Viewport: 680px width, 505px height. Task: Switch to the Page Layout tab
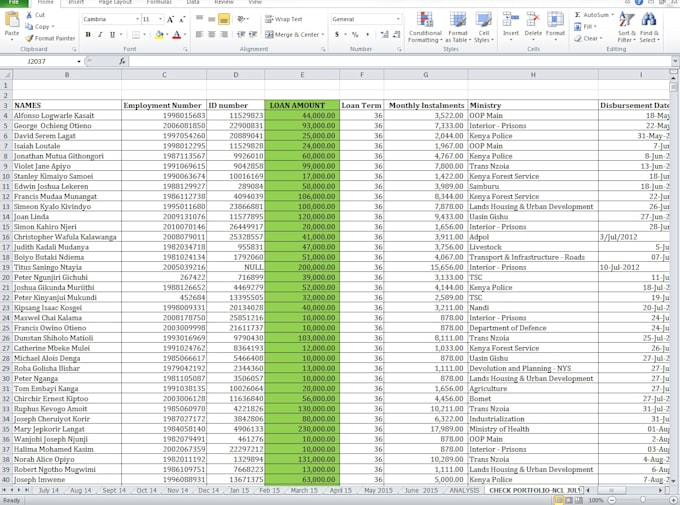pos(115,2)
